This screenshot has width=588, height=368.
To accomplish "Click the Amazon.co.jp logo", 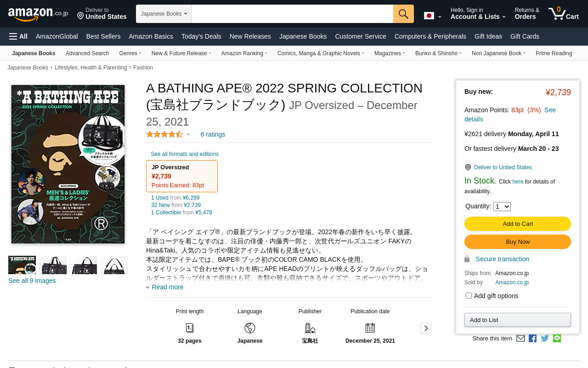I will point(38,14).
